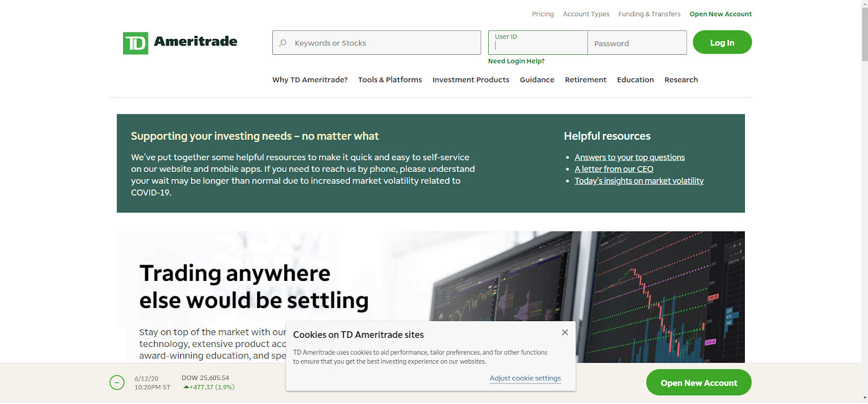Open the Pricing link in the top bar
Screen dimensions: 868x404
(542, 14)
